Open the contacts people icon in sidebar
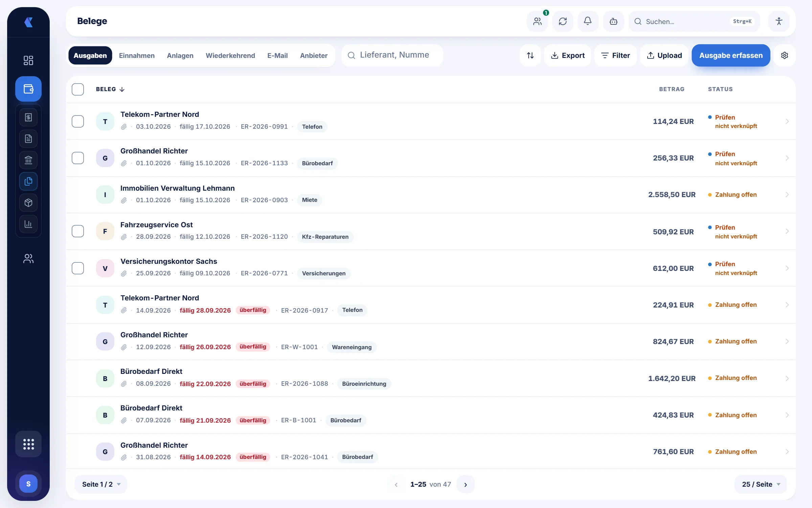This screenshot has height=508, width=812. pos(28,259)
